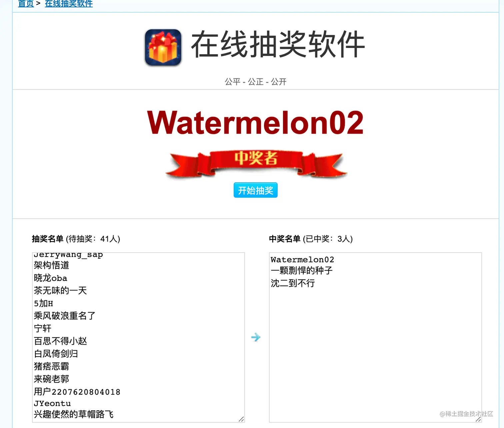The height and width of the screenshot is (428, 504).
Task: Click the 兴趣使然的草帽路飞 entry
Action: pyautogui.click(x=74, y=414)
